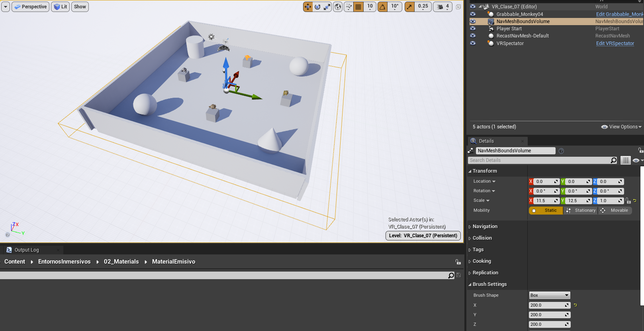Select the scale transform tool

327,7
